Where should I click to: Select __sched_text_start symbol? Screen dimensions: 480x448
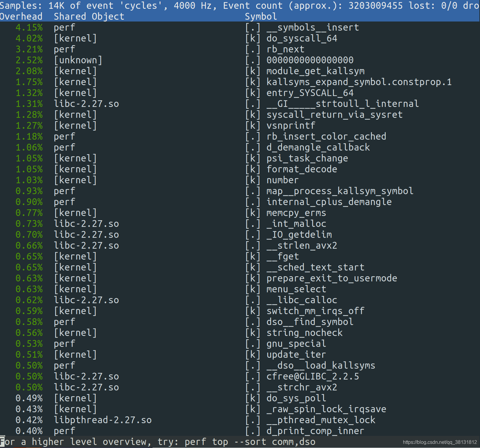tap(315, 267)
